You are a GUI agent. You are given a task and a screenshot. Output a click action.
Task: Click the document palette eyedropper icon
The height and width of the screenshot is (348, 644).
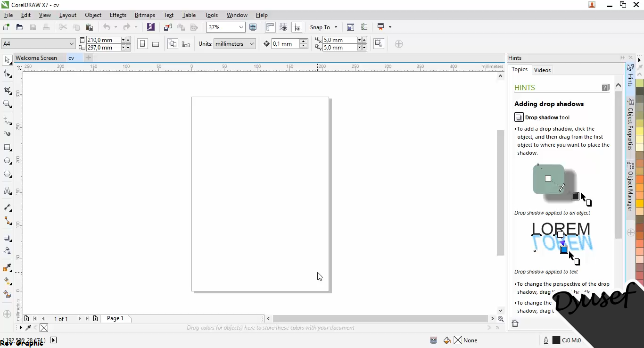coord(28,328)
